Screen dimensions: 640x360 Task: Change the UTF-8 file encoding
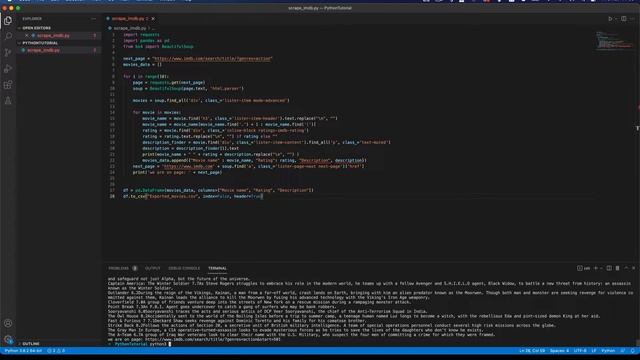pos(580,351)
